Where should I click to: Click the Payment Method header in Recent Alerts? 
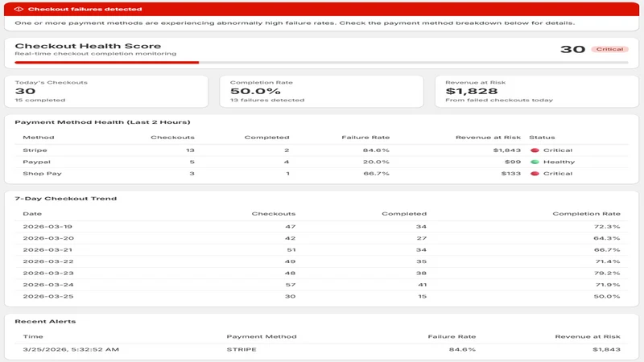click(261, 336)
